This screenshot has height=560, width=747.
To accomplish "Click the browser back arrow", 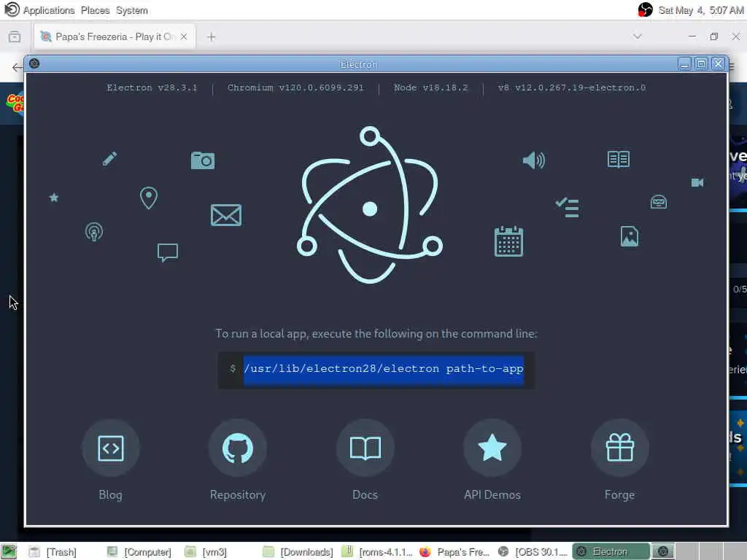I will click(x=18, y=67).
